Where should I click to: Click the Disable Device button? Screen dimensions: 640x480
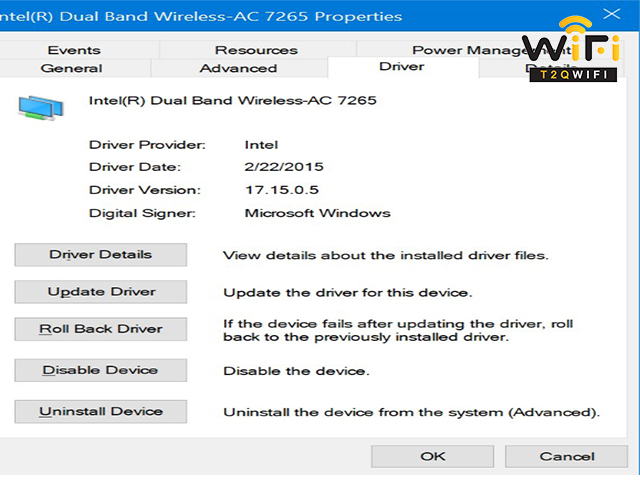(x=101, y=370)
